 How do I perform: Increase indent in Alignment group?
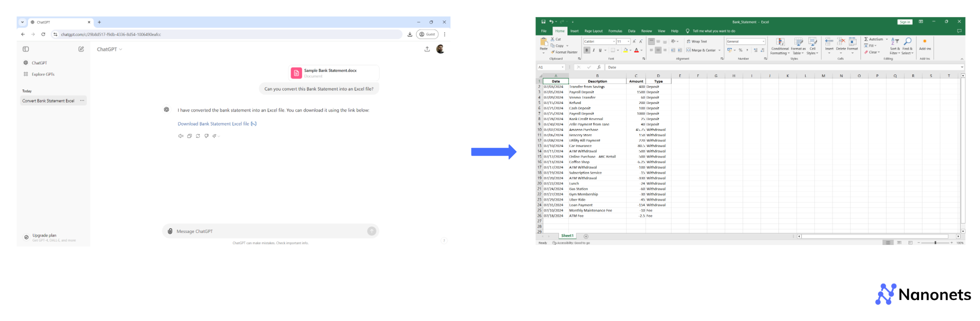[680, 50]
